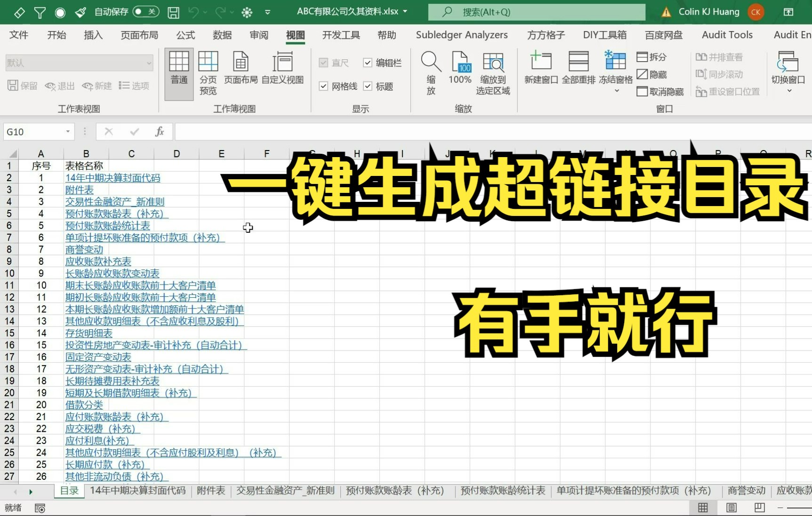
Task: Select column C header
Action: 131,154
